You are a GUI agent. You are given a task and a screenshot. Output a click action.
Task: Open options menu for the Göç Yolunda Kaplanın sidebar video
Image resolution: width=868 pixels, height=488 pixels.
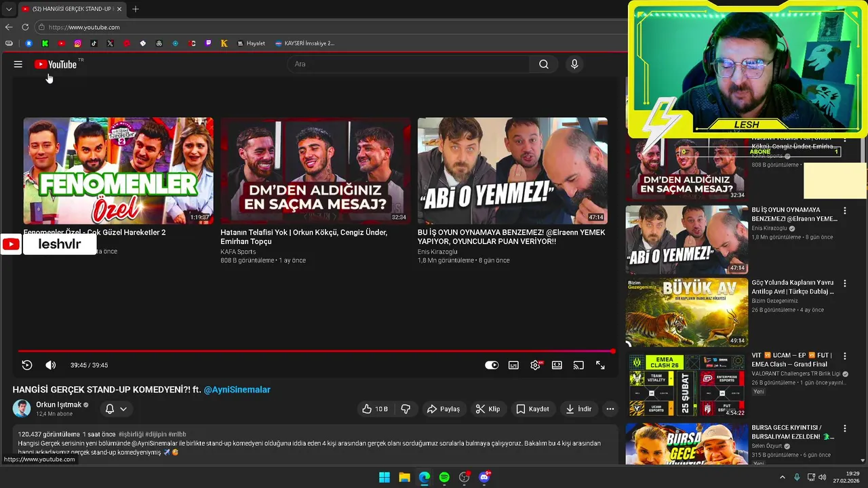[845, 283]
